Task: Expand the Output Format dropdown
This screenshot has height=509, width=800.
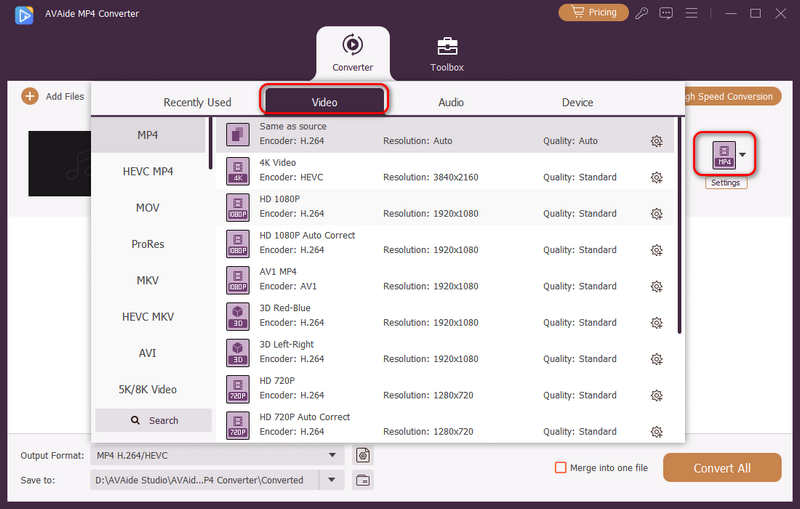Action: tap(332, 455)
